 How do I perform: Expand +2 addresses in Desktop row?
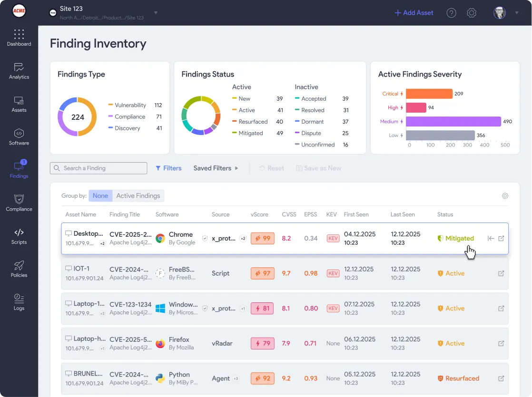click(102, 243)
